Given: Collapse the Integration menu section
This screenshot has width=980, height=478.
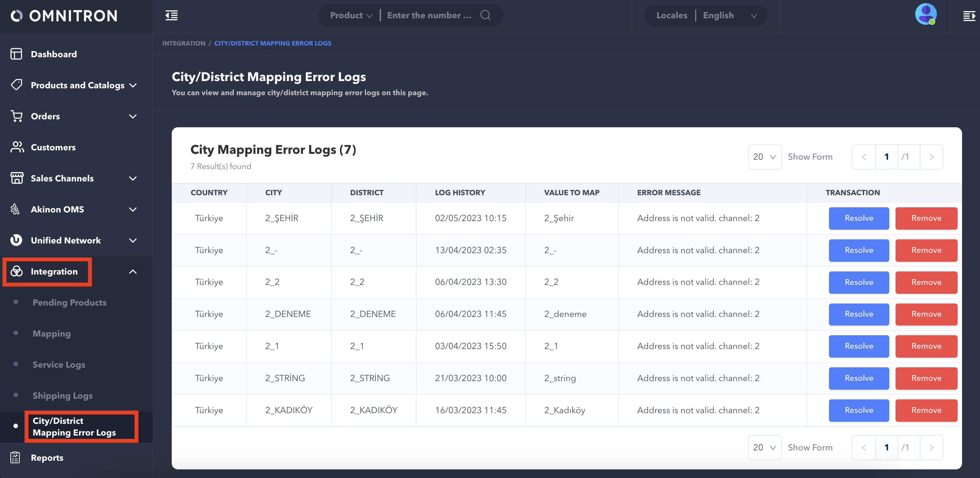Looking at the screenshot, I should (132, 271).
